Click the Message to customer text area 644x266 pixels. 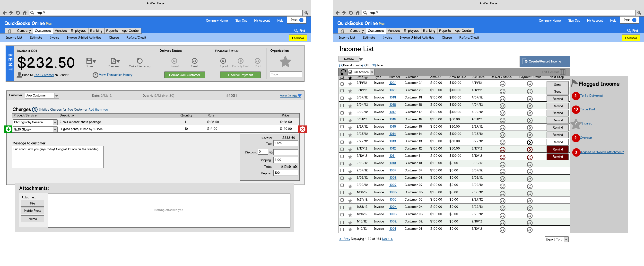coord(58,157)
